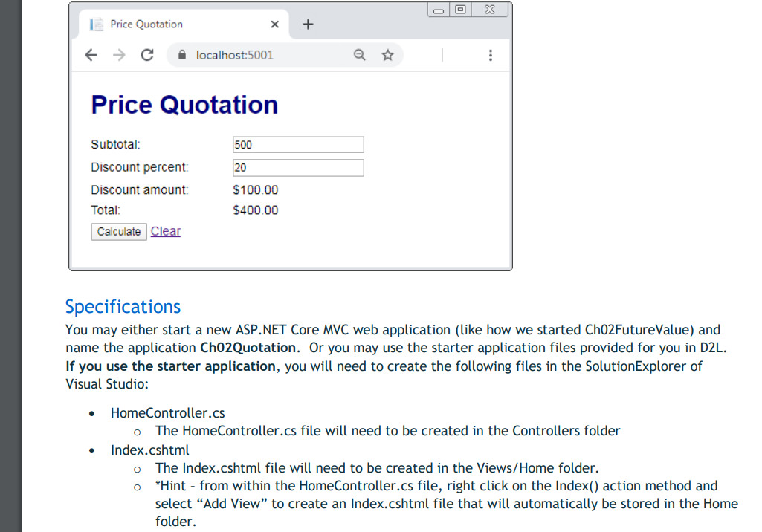The image size is (762, 532).
Task: Click the forward navigation arrow
Action: coord(118,54)
